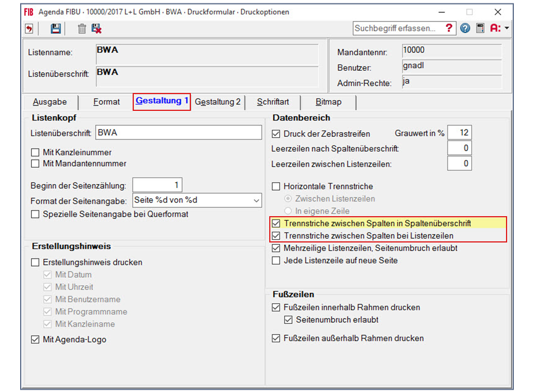The width and height of the screenshot is (534, 392).
Task: Enable the 'Mit Kanzleinummer' checkbox
Action: pos(35,152)
